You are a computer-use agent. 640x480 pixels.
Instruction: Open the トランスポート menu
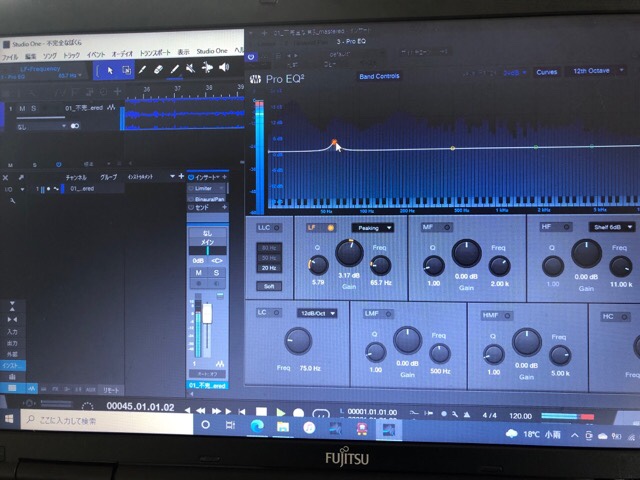[155, 53]
